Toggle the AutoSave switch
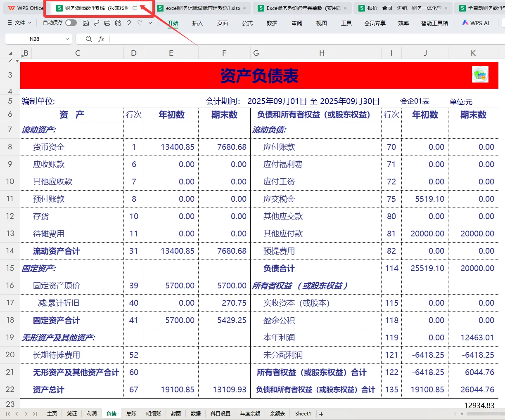This screenshot has width=505, height=420. click(70, 24)
